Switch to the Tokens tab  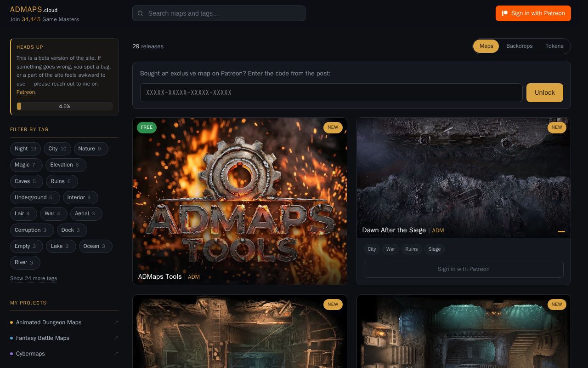point(554,46)
